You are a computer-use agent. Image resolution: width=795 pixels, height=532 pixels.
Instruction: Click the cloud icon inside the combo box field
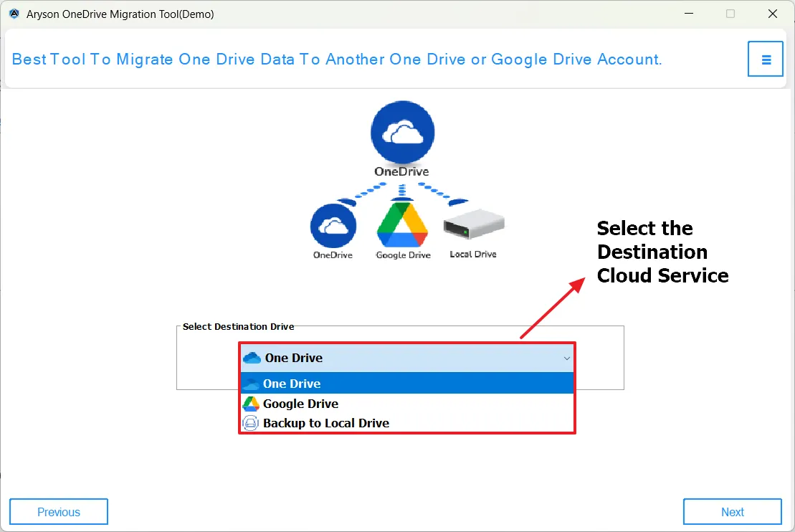[x=252, y=358]
